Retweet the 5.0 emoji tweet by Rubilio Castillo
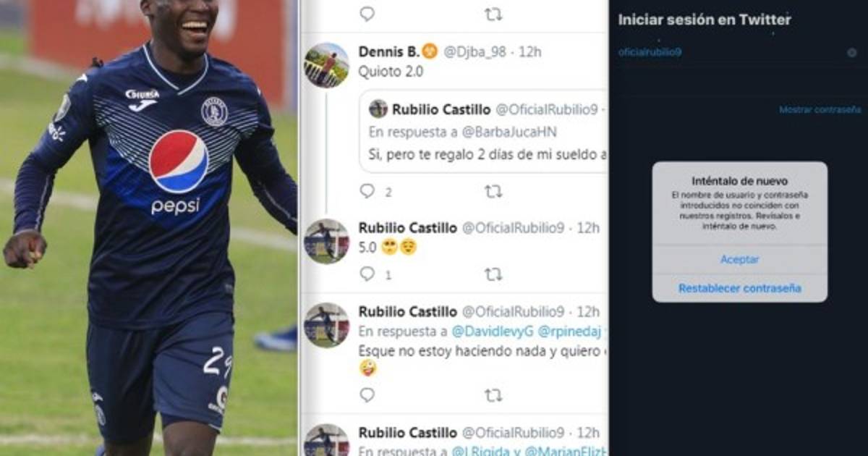 pos(493,274)
